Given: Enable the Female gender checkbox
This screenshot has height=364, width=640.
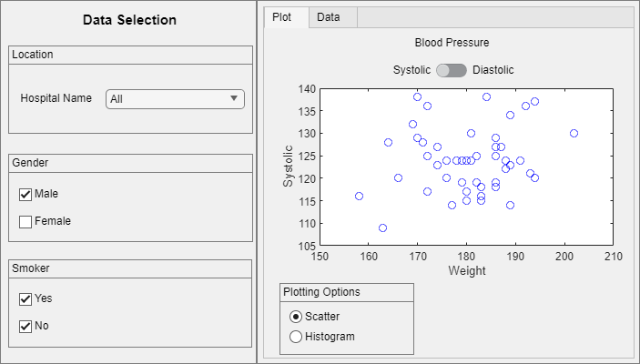Looking at the screenshot, I should [25, 221].
